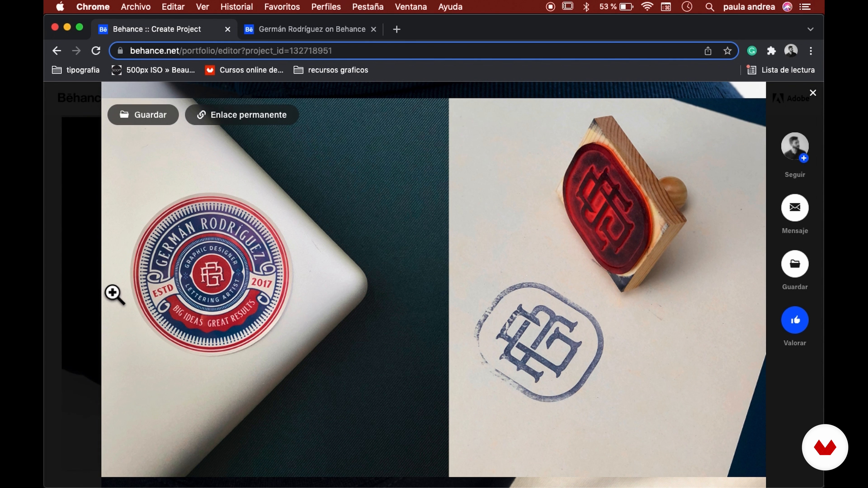
Task: Open the Extensions puzzle icon
Action: (x=771, y=51)
